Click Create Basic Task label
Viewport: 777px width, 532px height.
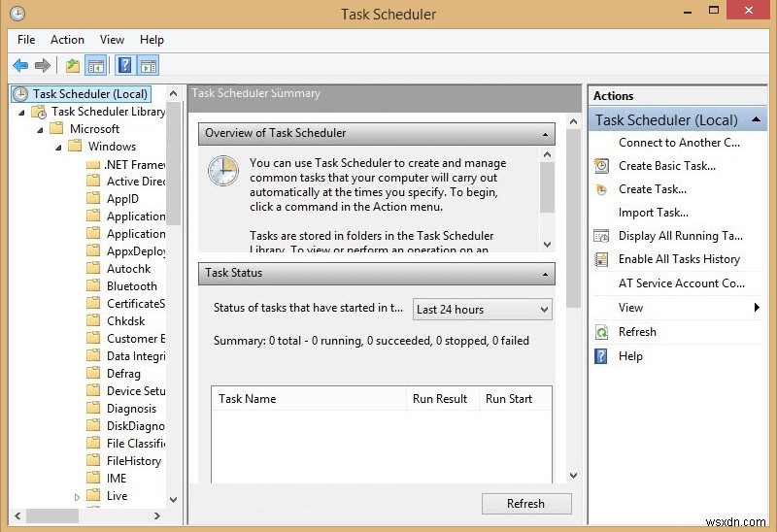(x=667, y=166)
